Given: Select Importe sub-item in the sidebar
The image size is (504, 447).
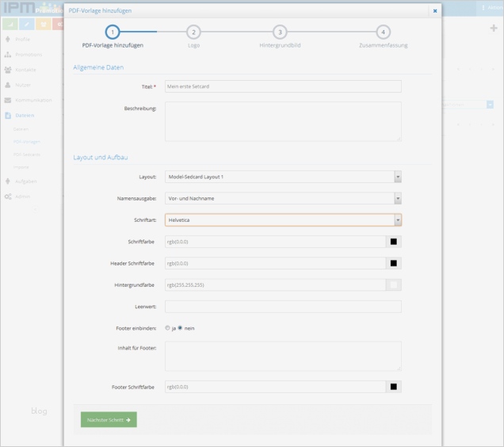Looking at the screenshot, I should [21, 167].
